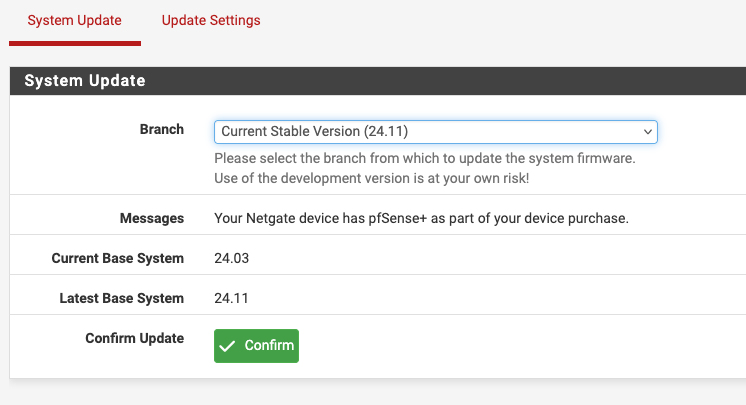746x405 pixels.
Task: Click the Confirm Update label
Action: [135, 338]
